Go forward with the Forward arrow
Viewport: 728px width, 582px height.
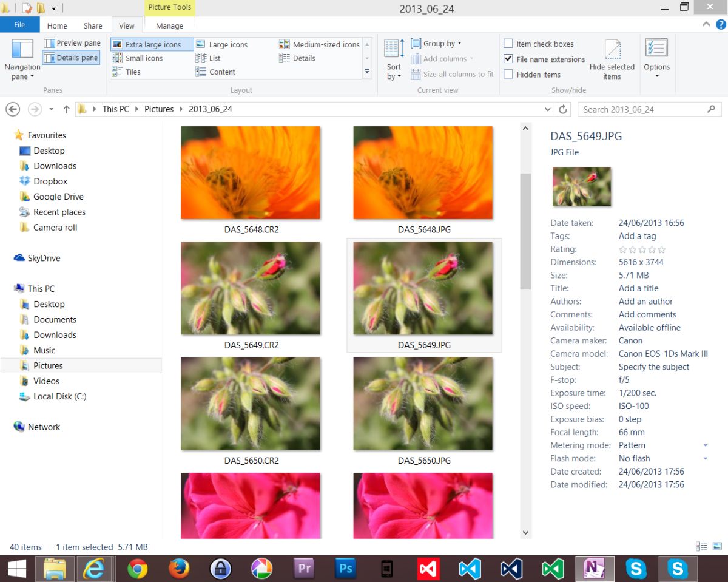[x=35, y=109]
